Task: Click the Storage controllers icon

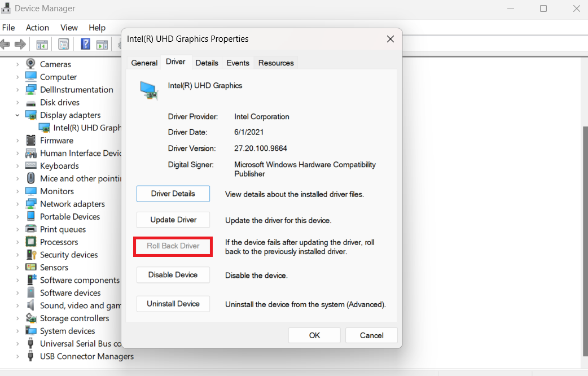Action: tap(30, 318)
